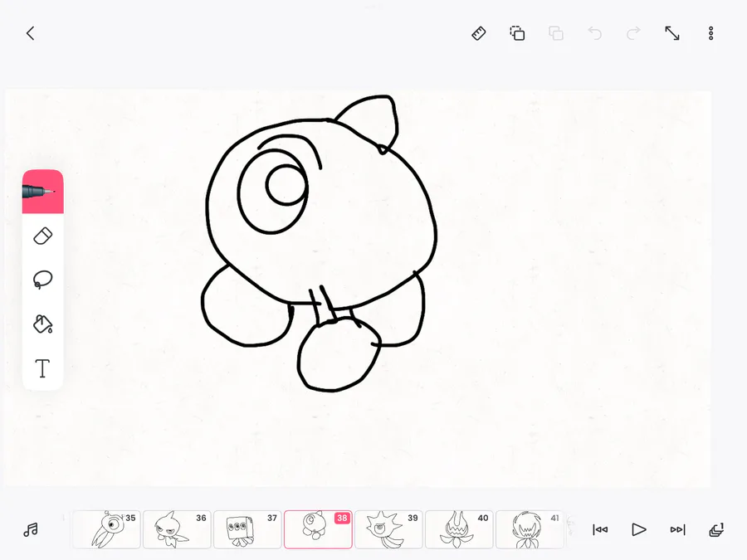Select frame 40 thumbnail
Screen dimensions: 747x560
(459, 529)
